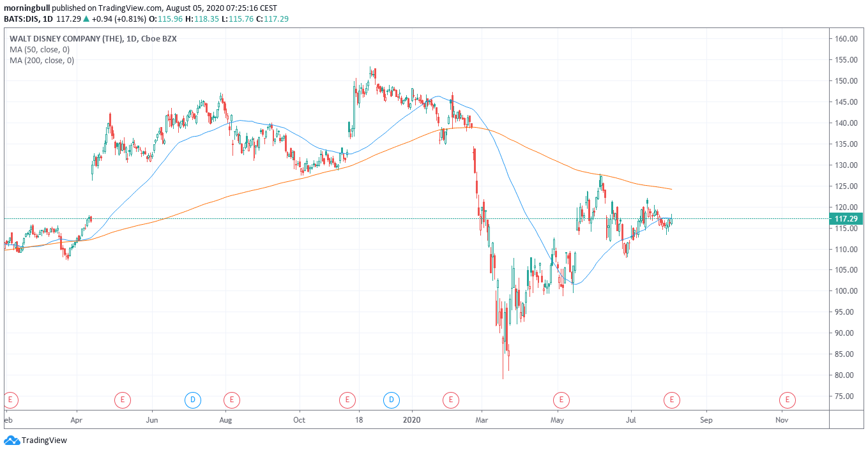Click the dividend marker just before 2020

pos(391,400)
